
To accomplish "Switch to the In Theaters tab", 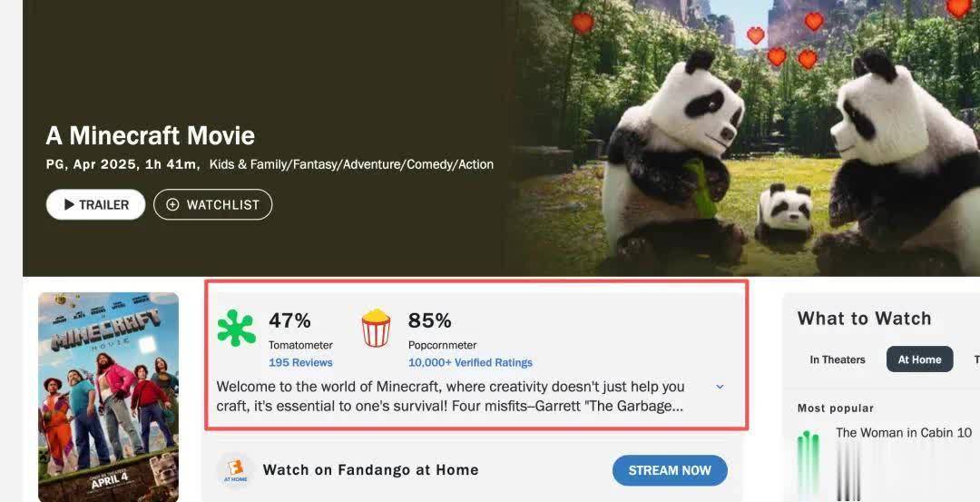I will click(x=838, y=359).
